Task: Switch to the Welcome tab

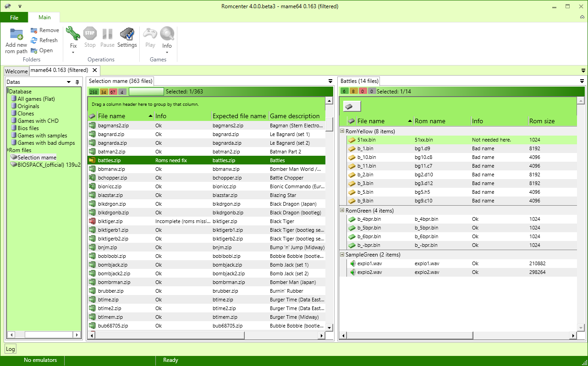Action: click(x=16, y=71)
